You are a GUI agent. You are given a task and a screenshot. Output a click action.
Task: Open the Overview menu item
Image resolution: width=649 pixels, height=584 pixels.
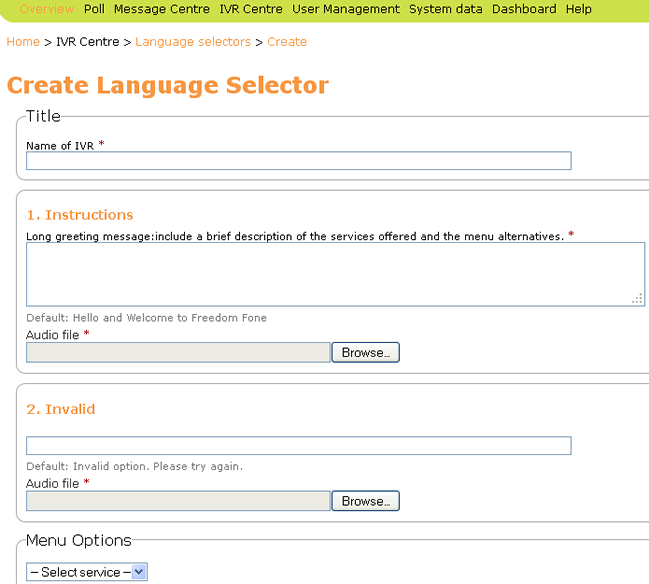(x=47, y=9)
